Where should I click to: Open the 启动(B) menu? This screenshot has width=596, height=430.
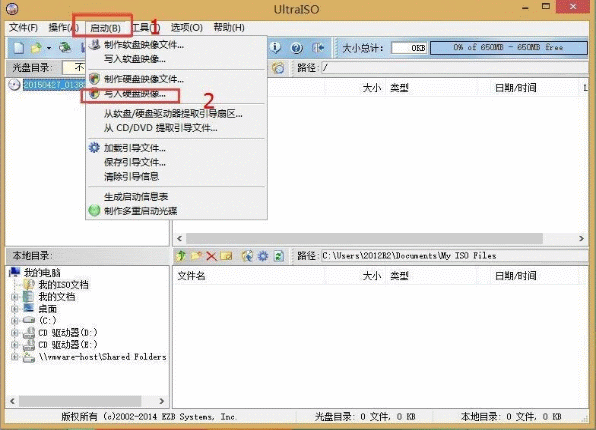pyautogui.click(x=105, y=28)
